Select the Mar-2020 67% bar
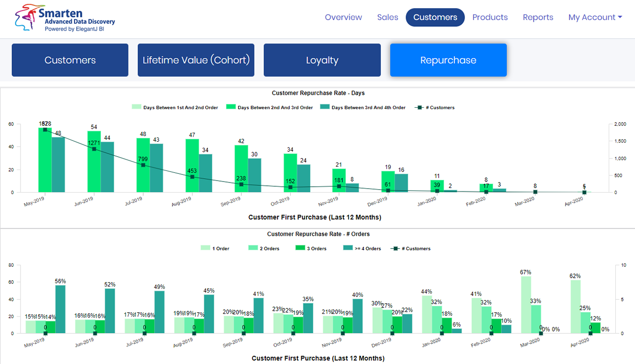The width and height of the screenshot is (635, 364). pos(526,305)
